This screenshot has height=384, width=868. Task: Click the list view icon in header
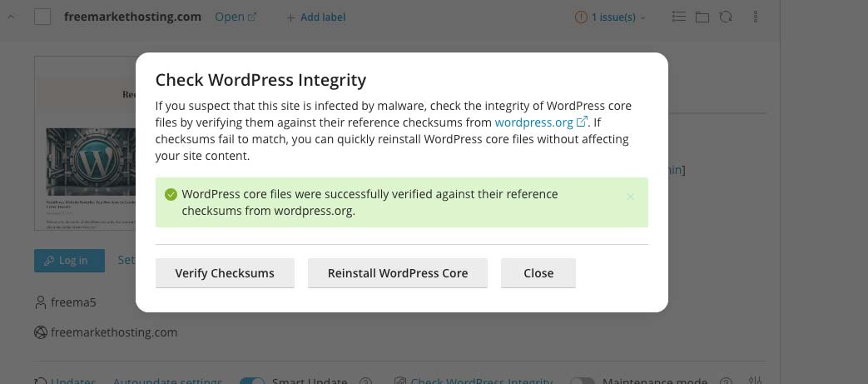(679, 17)
